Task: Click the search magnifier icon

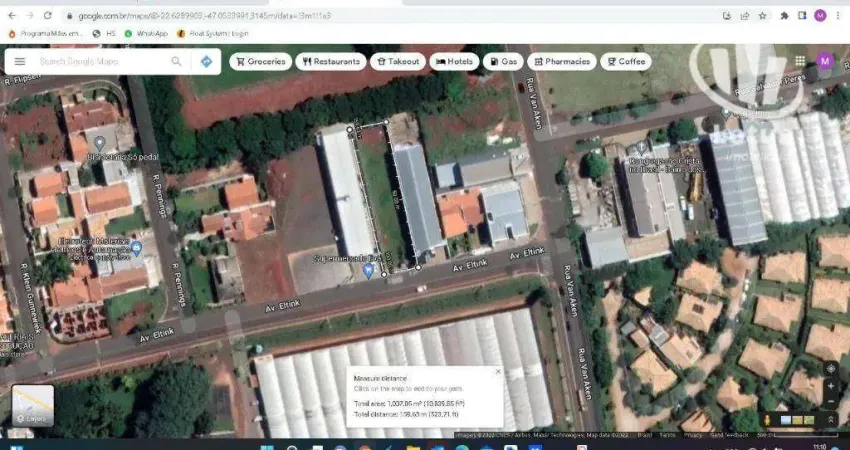Action: 177,61
